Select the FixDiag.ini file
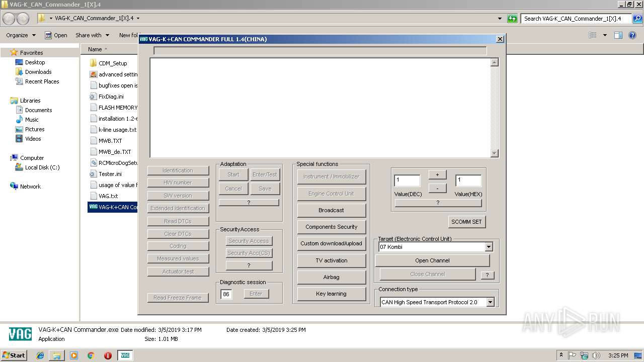This screenshot has width=644, height=362. 111,97
